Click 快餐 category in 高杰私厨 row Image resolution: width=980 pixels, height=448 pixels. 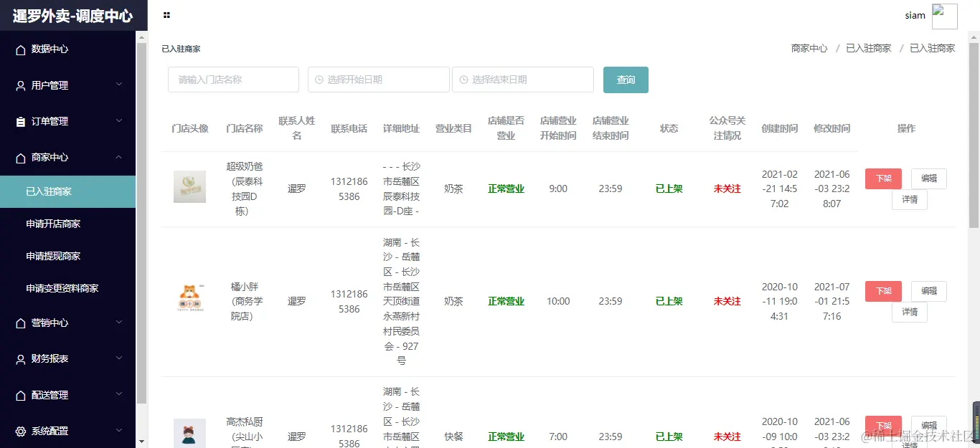(453, 437)
